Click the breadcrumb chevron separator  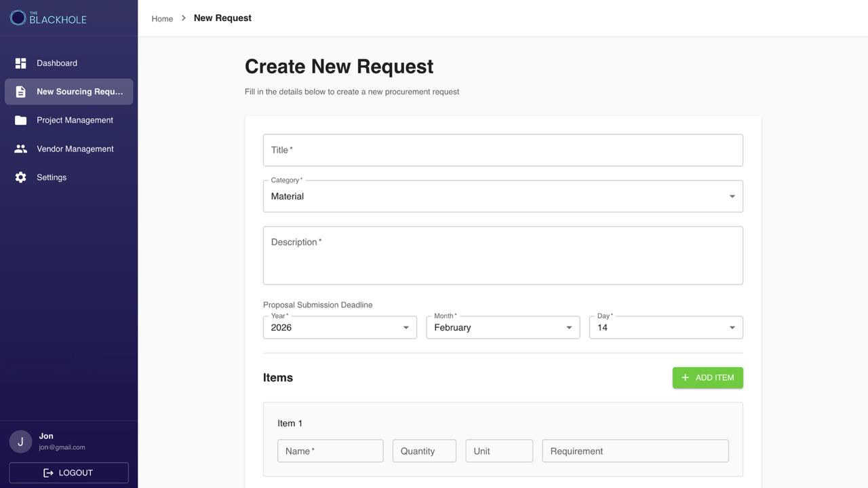[x=183, y=18]
